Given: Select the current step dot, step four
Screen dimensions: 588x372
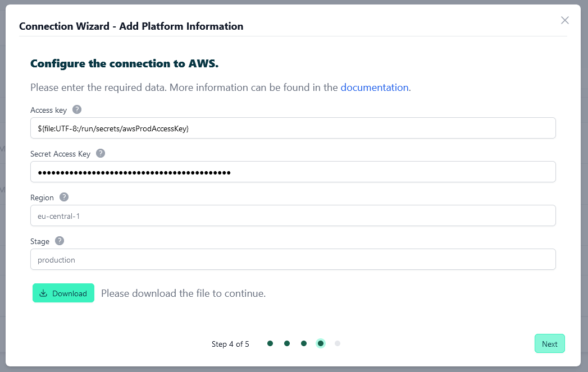Looking at the screenshot, I should (x=321, y=342).
